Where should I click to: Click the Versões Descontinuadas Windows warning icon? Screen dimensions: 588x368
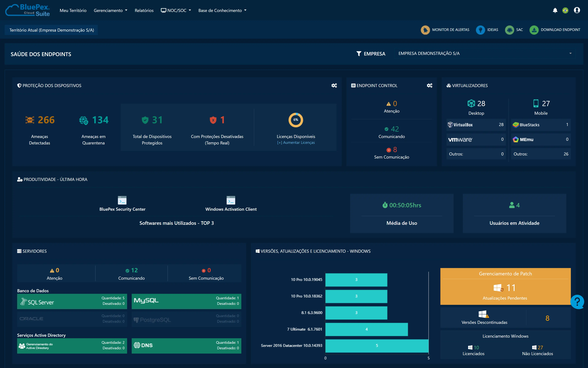pos(484,314)
